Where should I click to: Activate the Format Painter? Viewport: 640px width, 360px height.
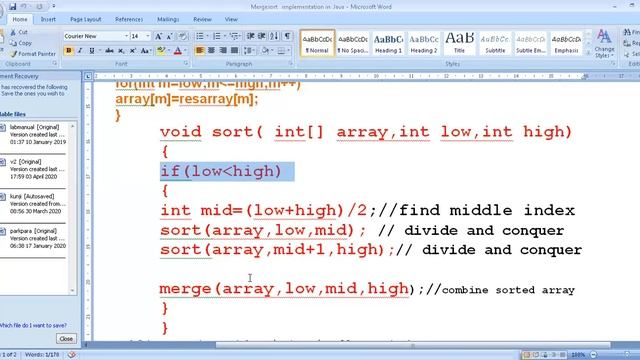coord(33,54)
